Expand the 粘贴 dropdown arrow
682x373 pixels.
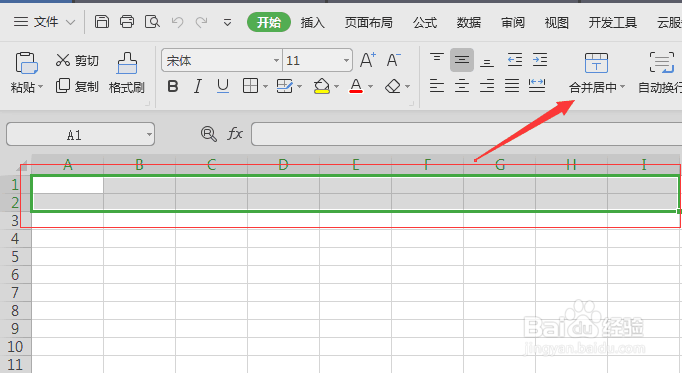click(40, 87)
